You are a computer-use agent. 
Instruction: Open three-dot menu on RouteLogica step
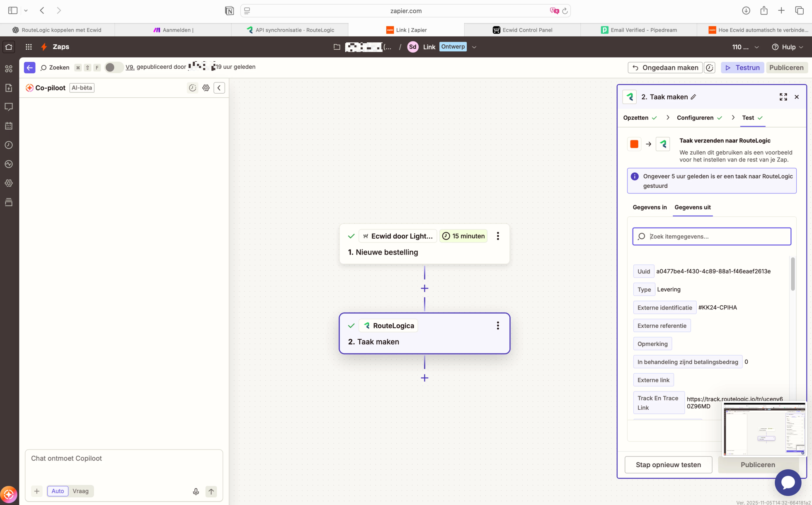point(498,326)
